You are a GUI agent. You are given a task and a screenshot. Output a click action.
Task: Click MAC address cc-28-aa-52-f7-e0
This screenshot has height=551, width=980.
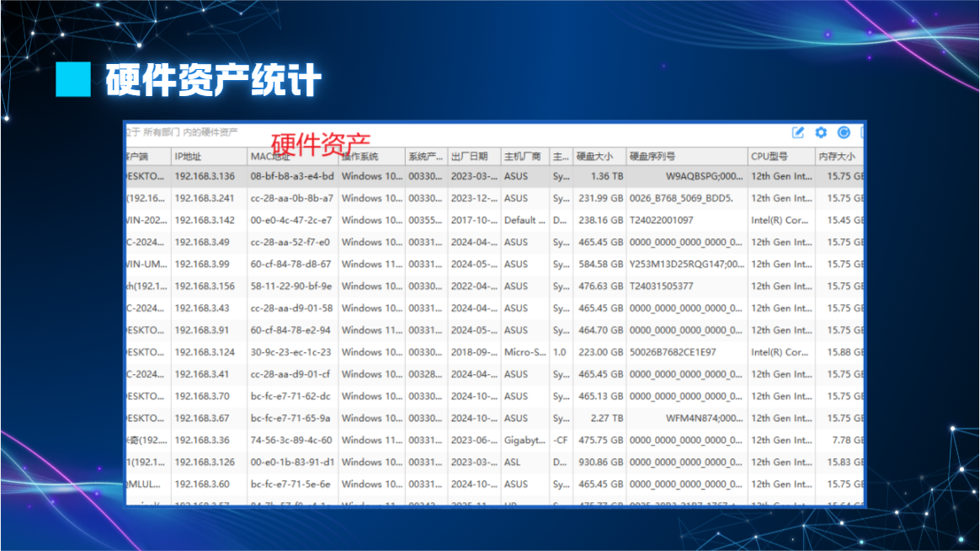tap(290, 242)
